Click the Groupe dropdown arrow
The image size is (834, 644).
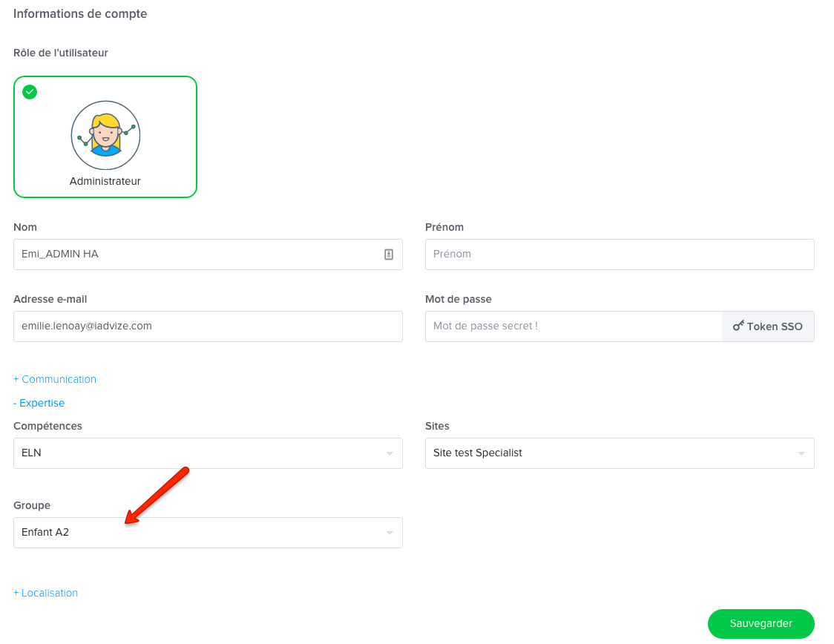390,533
